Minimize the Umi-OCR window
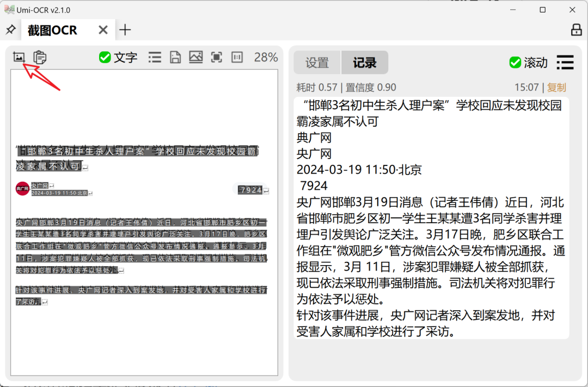 tap(513, 10)
